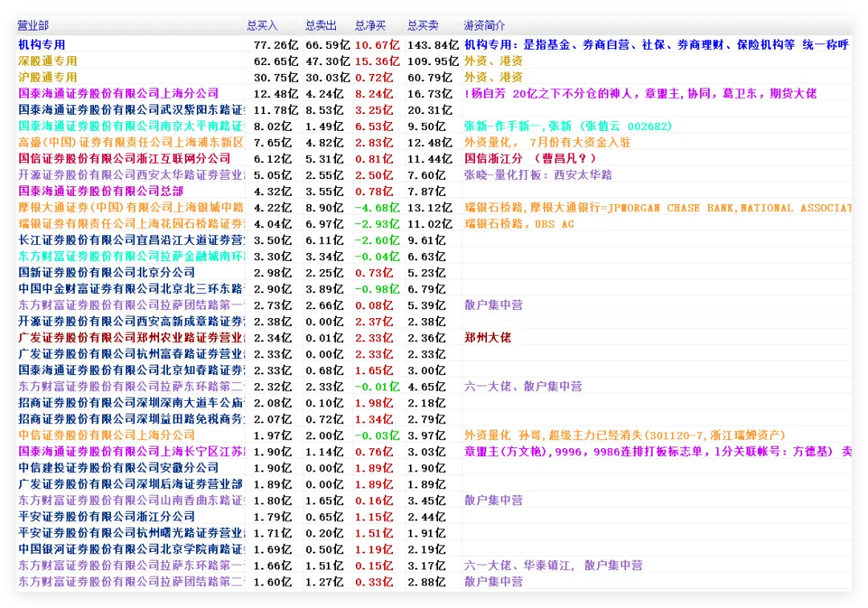
Task: Click the 郑州大佬 description cell
Action: [x=488, y=337]
